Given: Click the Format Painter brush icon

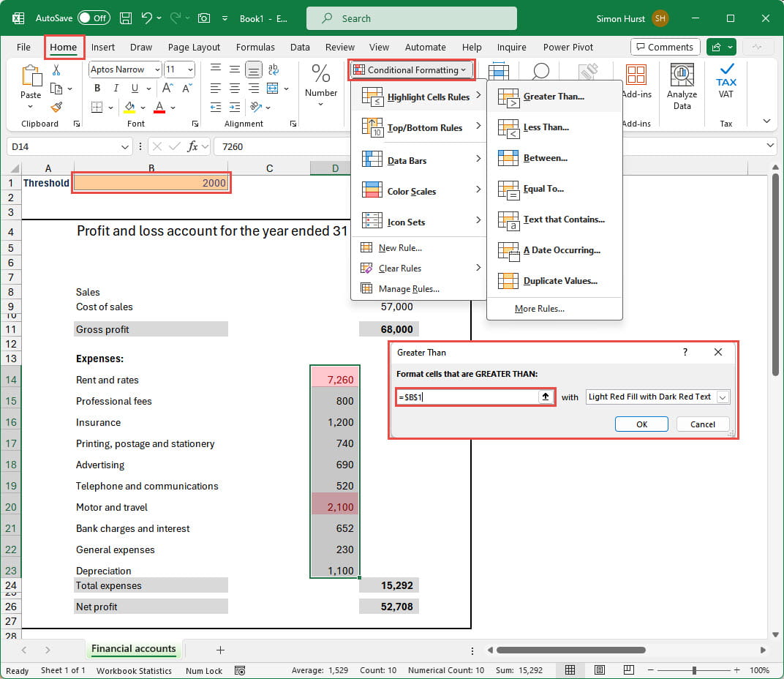Looking at the screenshot, I should [56, 107].
